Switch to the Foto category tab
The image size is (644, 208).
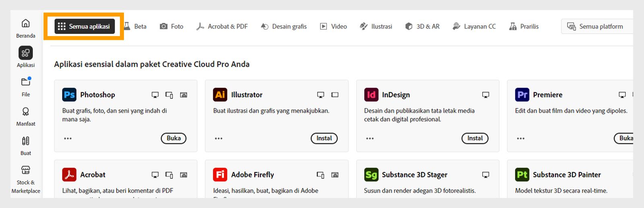click(x=171, y=27)
